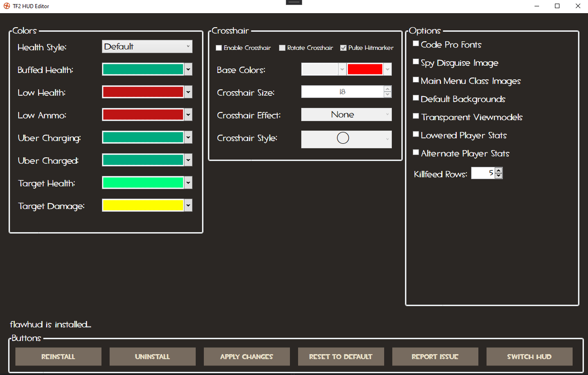588x375 pixels.
Task: Increase Killfeed Rows with the up arrow
Action: (x=498, y=170)
